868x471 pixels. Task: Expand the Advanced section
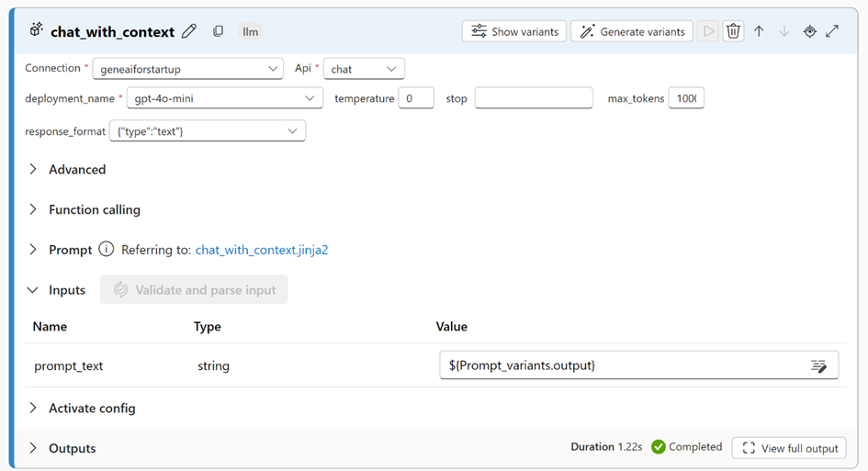(x=33, y=169)
